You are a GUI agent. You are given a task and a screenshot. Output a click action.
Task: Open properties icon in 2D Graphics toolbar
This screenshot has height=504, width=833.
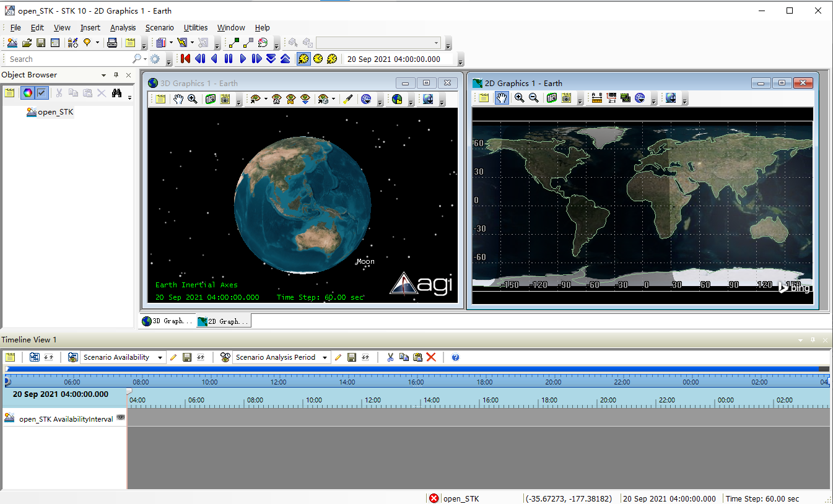pyautogui.click(x=484, y=98)
